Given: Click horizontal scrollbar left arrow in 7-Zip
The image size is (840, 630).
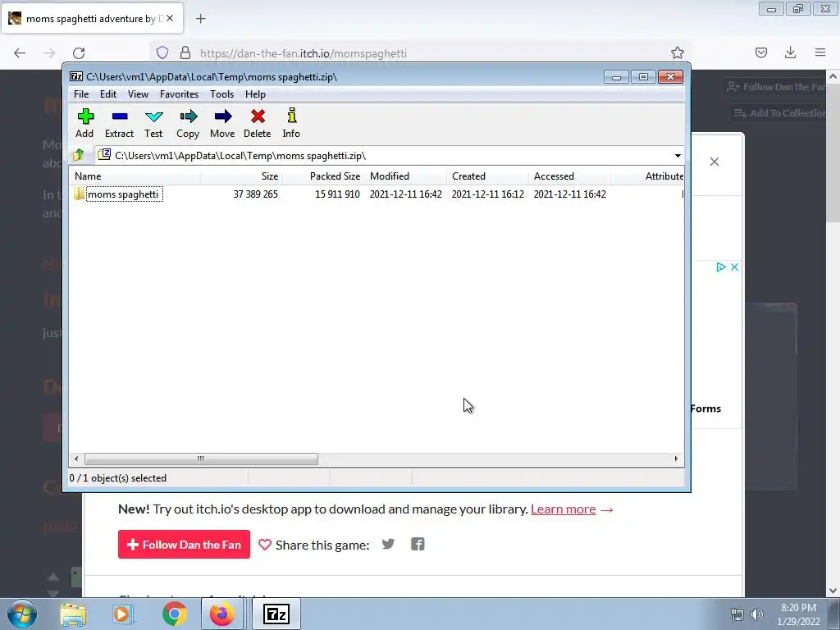Looking at the screenshot, I should [x=76, y=459].
